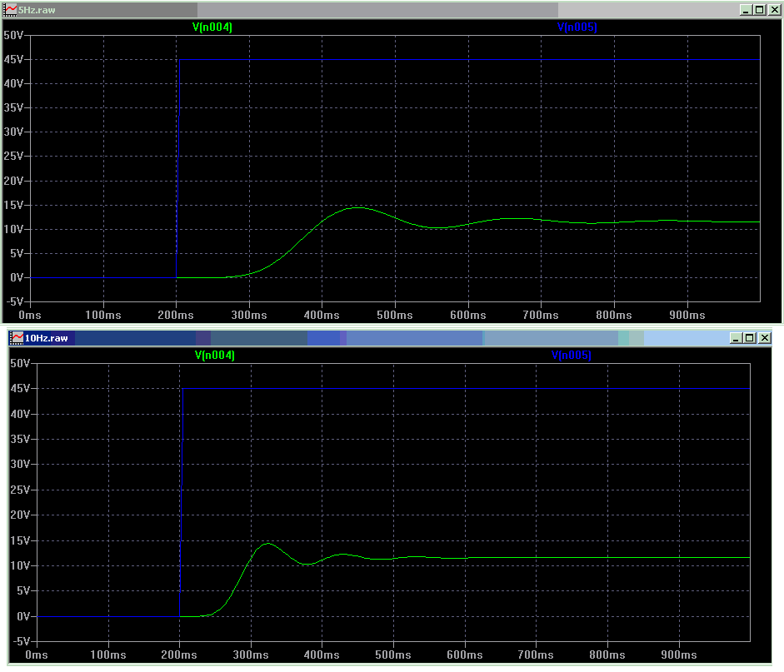Click the 50V axis label in 10Hz.raw plot
Viewport: 784px width, 672px height.
(x=20, y=364)
